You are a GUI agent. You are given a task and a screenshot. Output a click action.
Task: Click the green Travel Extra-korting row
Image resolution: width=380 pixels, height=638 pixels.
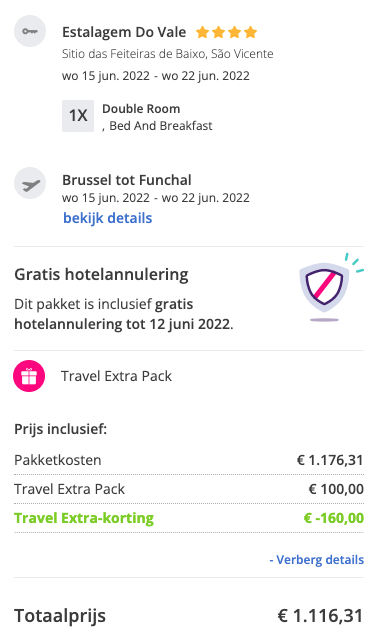[x=189, y=518]
